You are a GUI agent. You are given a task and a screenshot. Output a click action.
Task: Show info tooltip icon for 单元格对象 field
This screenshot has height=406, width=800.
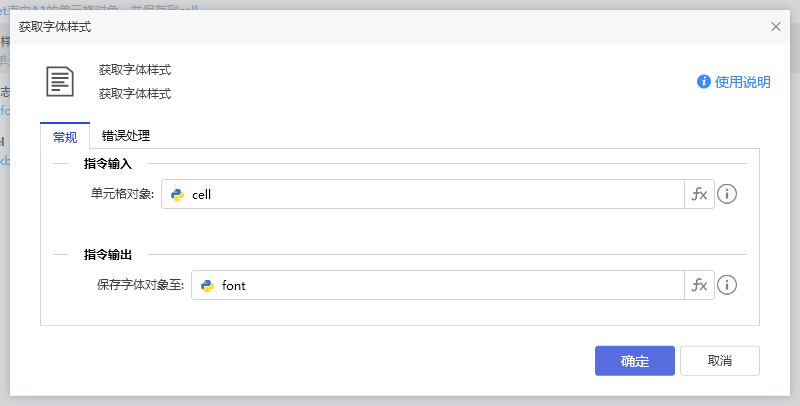[x=728, y=194]
